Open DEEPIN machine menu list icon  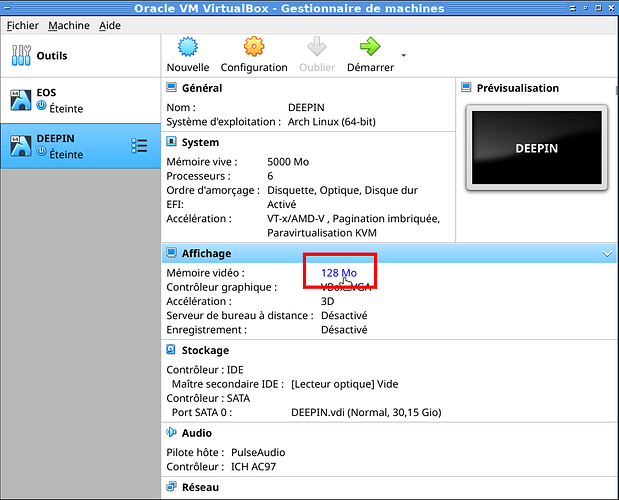pyautogui.click(x=139, y=146)
